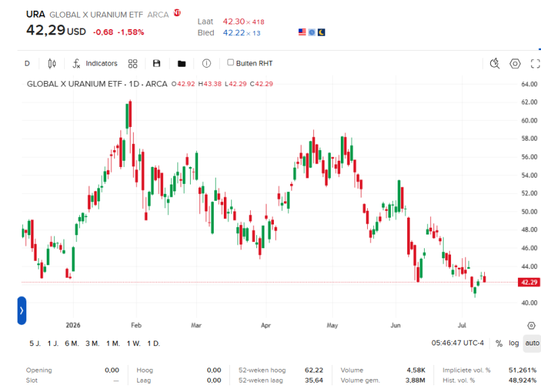Select the 1 M. time range
541x392 pixels.
tap(113, 343)
